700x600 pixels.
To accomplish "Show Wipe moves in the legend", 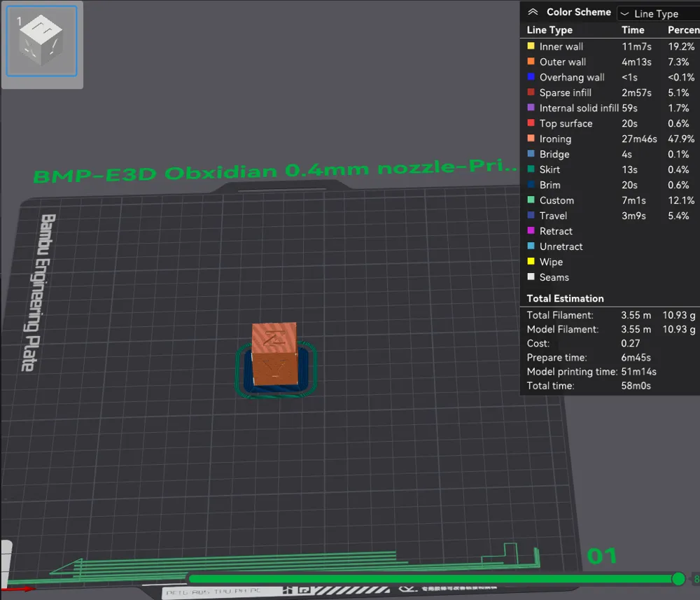I will pyautogui.click(x=551, y=263).
